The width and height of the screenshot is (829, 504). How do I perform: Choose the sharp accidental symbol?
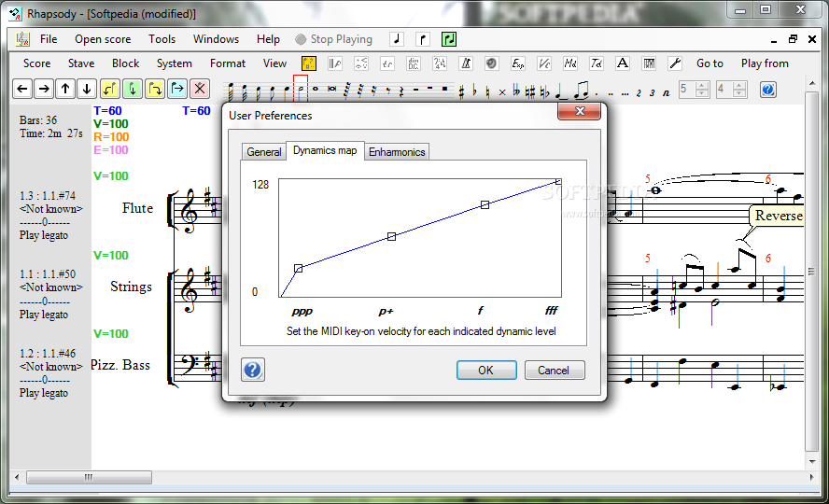[x=461, y=91]
